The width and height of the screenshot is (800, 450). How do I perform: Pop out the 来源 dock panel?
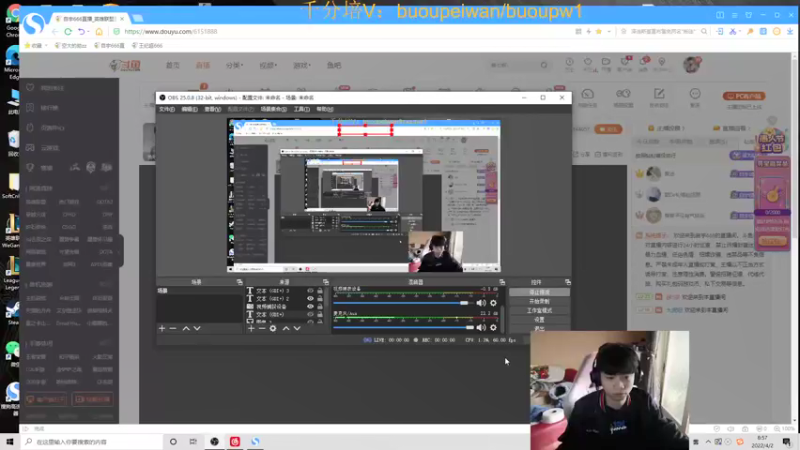[x=326, y=282]
